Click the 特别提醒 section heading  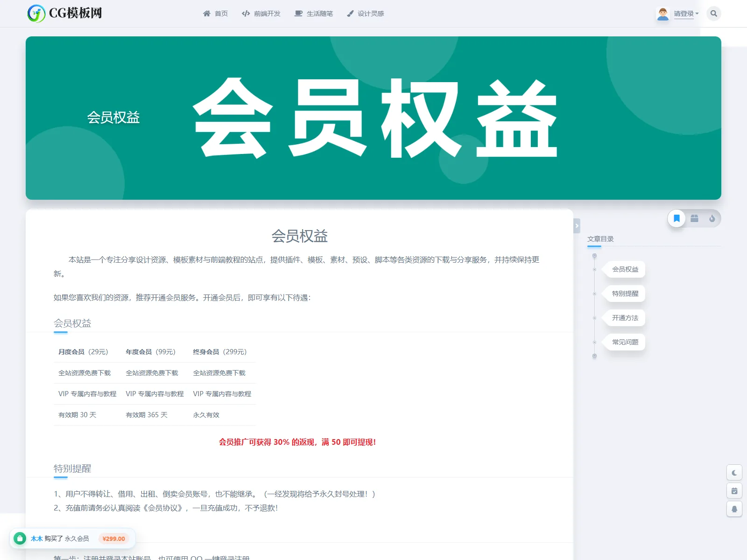(72, 469)
